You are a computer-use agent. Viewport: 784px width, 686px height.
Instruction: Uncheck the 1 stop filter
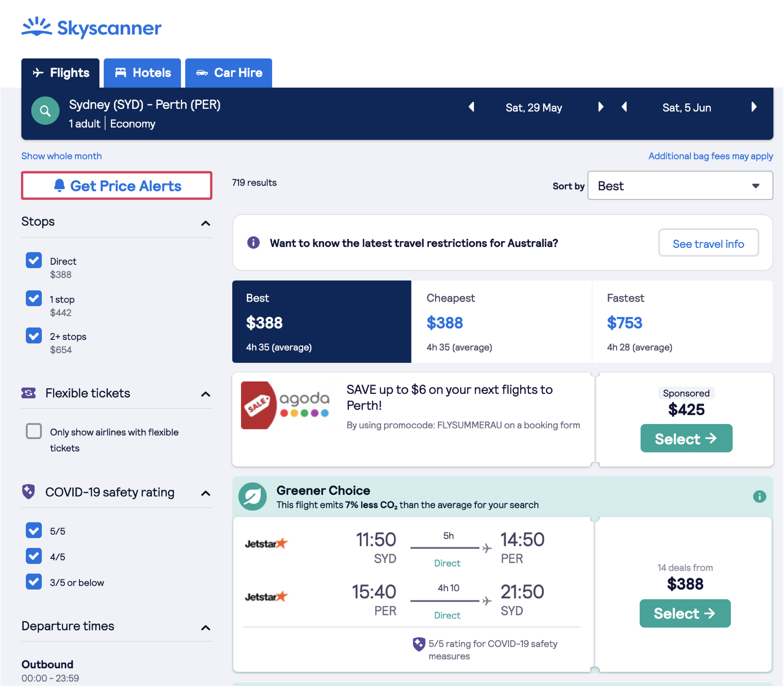coord(34,298)
